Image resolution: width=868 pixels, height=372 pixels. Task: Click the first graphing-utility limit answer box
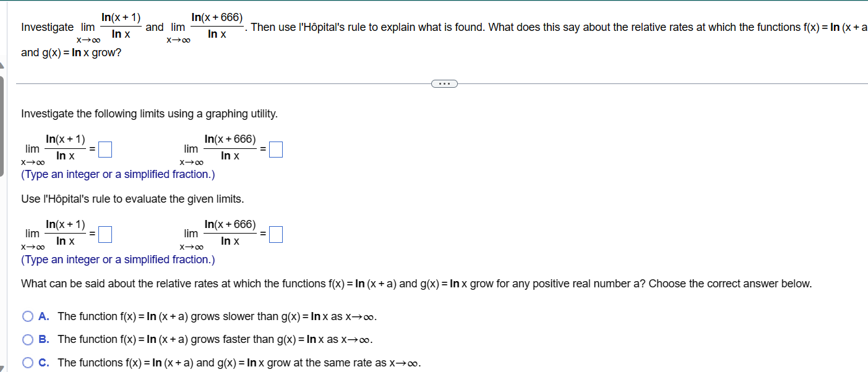pyautogui.click(x=105, y=149)
